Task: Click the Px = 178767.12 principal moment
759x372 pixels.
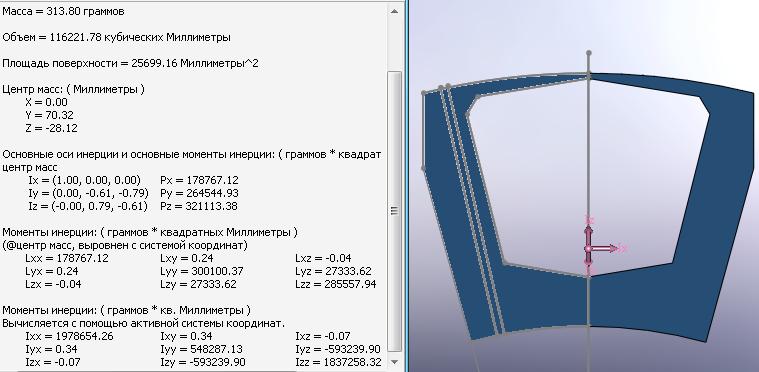Action: click(x=199, y=180)
